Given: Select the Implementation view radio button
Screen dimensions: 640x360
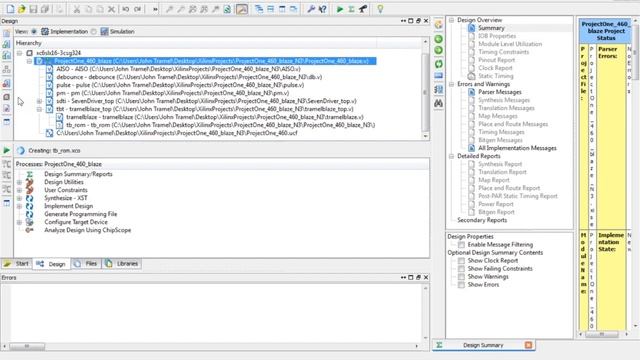Looking at the screenshot, I should click(x=34, y=31).
